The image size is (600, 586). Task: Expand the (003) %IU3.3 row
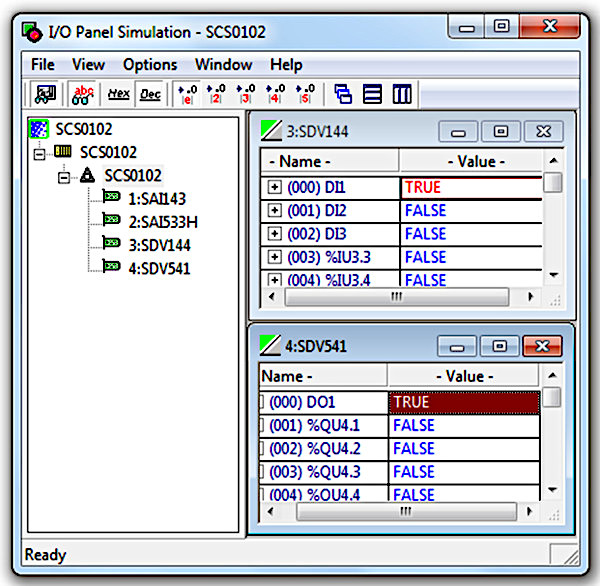pyautogui.click(x=274, y=257)
